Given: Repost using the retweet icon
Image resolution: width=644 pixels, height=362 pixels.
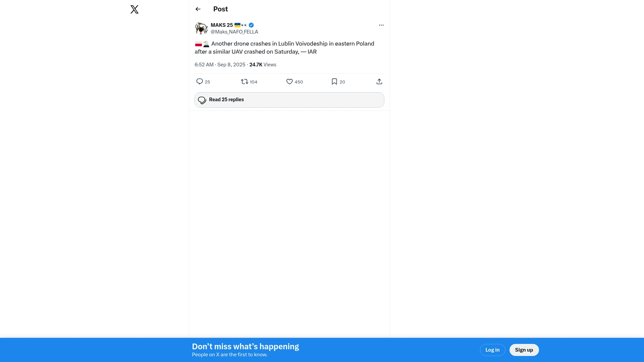Looking at the screenshot, I should point(245,81).
